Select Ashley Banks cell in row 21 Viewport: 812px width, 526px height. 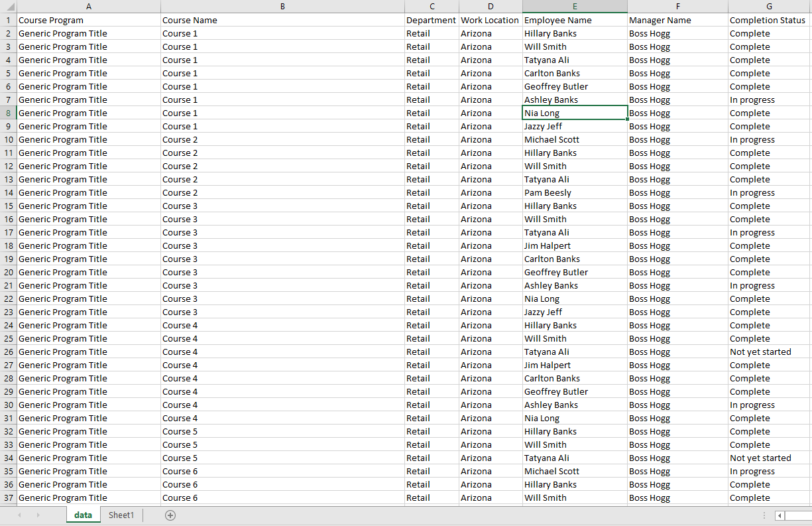pos(575,285)
